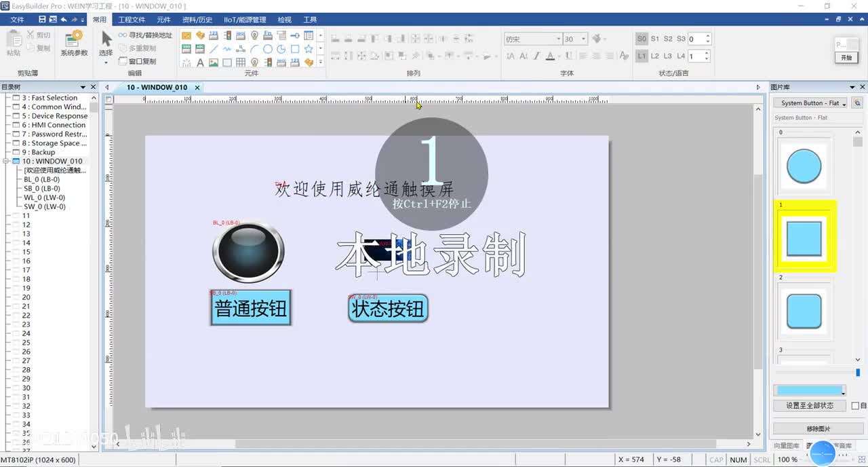Collapse the 10 : WINDOW_010 tree node
Viewport: 868px width, 467px height.
pyautogui.click(x=7, y=162)
